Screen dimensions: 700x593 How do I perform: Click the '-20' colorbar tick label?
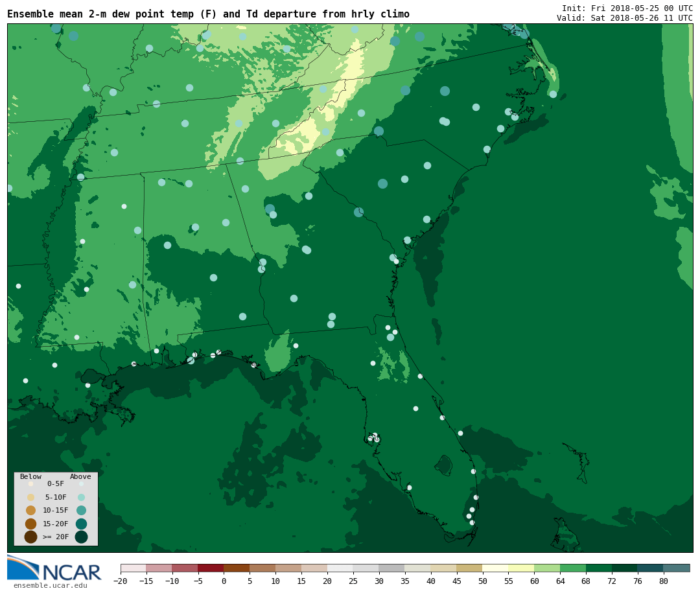coord(120,581)
